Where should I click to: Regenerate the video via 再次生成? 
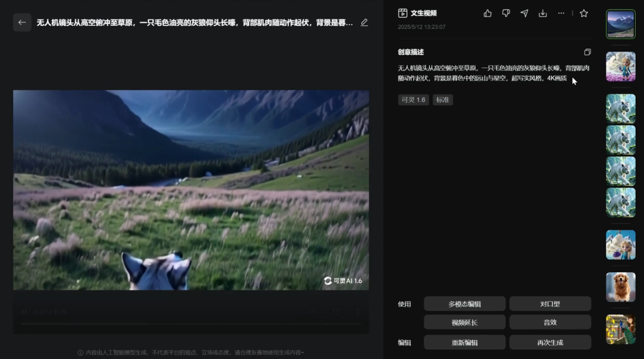point(551,341)
